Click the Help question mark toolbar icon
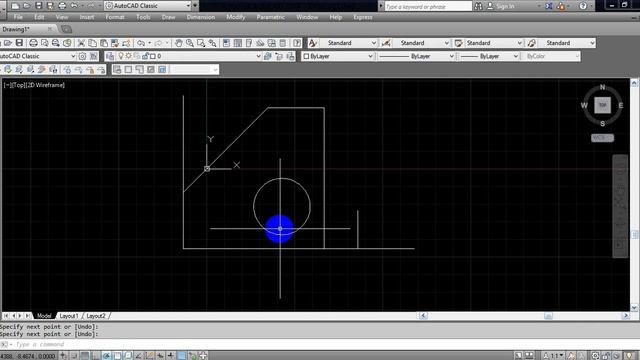640x360 pixels. [297, 43]
